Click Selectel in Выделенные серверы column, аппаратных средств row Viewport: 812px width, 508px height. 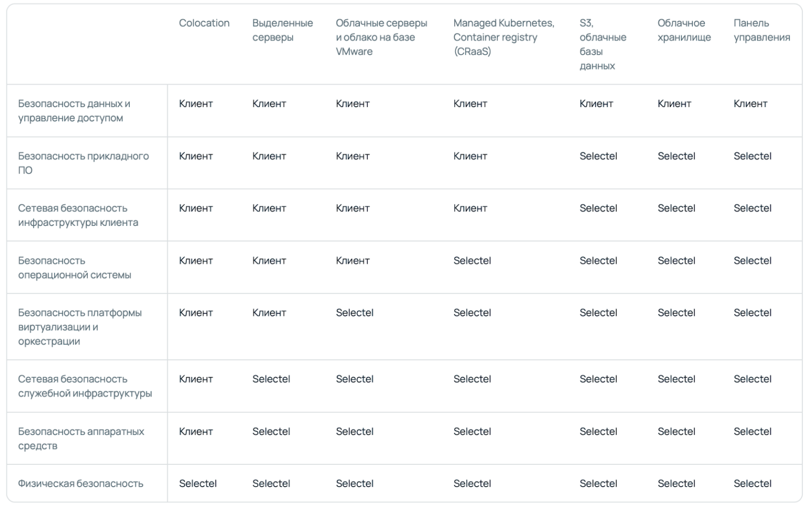pos(271,431)
